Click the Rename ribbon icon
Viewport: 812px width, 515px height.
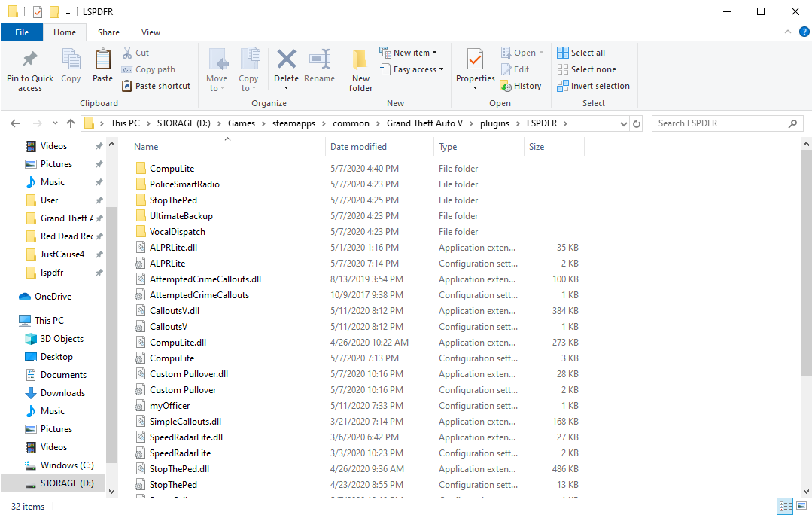pyautogui.click(x=320, y=59)
